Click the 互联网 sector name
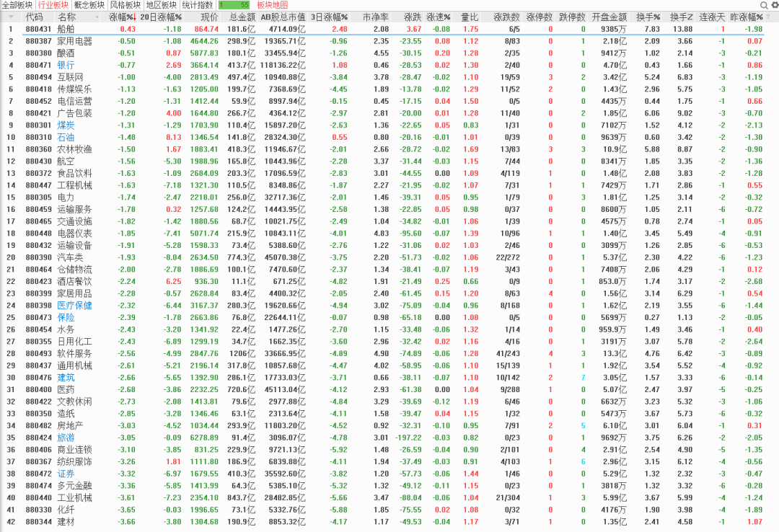 click(x=70, y=77)
